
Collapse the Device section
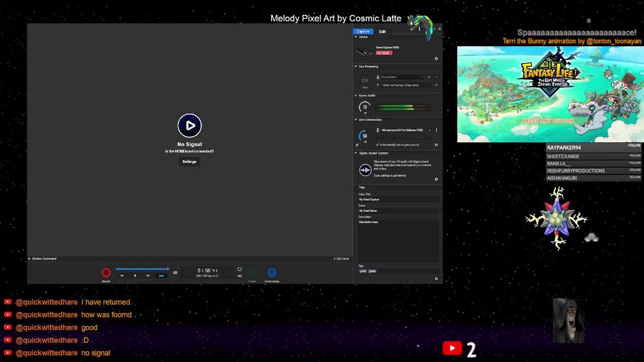356,37
